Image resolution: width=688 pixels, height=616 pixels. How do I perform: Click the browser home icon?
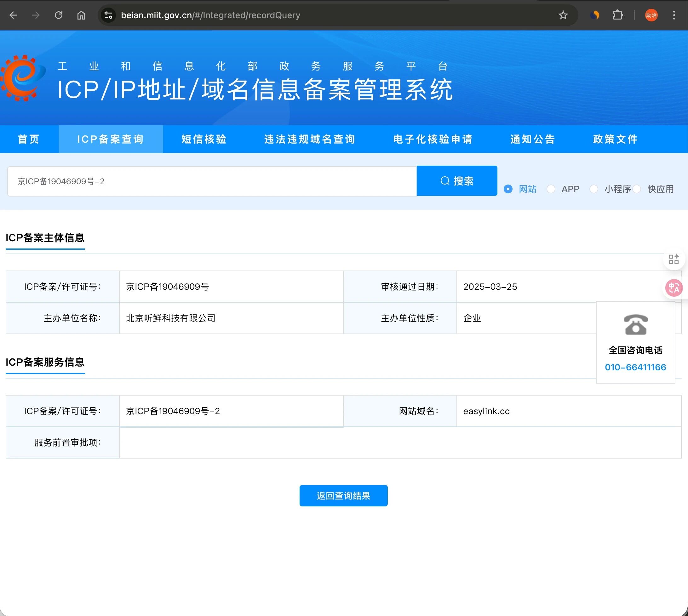(x=81, y=15)
